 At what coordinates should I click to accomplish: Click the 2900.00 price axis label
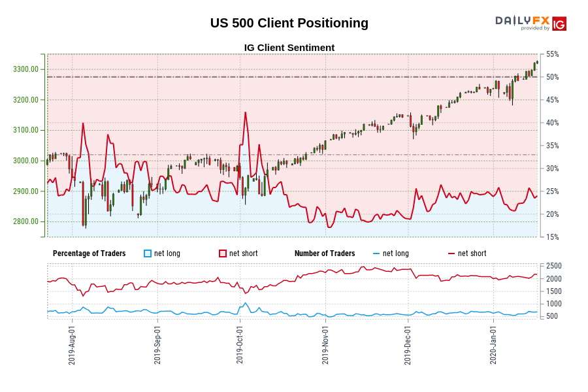26,191
